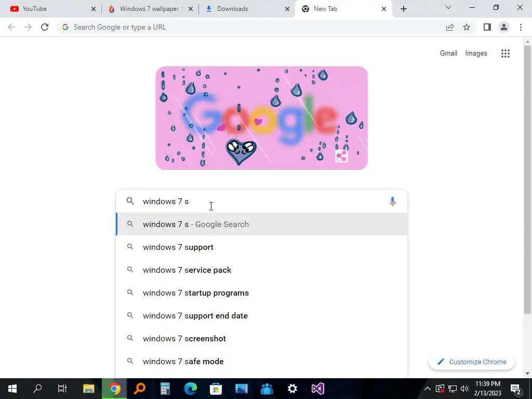Switch to the YouTube tab
This screenshot has width=532, height=399.
click(x=51, y=9)
